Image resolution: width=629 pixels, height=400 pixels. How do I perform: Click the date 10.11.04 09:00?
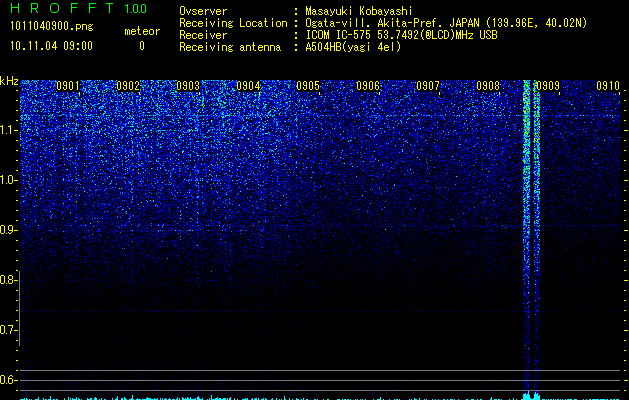[x=51, y=46]
